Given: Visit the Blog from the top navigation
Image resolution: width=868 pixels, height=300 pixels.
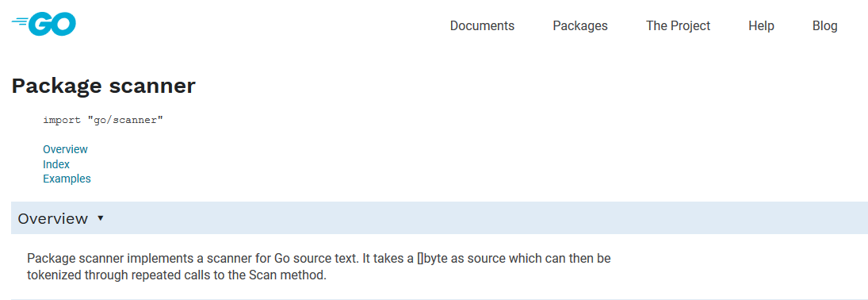Looking at the screenshot, I should point(825,26).
